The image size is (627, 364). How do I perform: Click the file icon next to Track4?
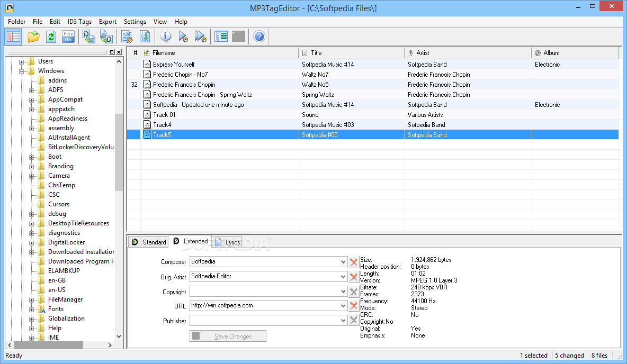(x=147, y=124)
